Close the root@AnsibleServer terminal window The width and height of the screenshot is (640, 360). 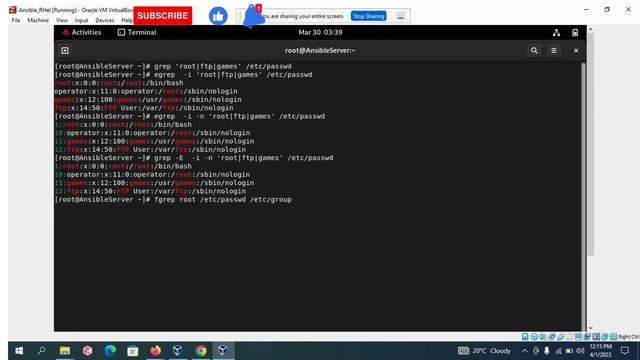pos(576,51)
